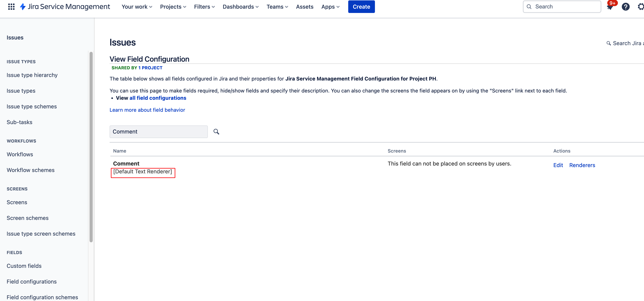Click the Search Jira admin icon
Image resolution: width=644 pixels, height=301 pixels.
click(608, 44)
